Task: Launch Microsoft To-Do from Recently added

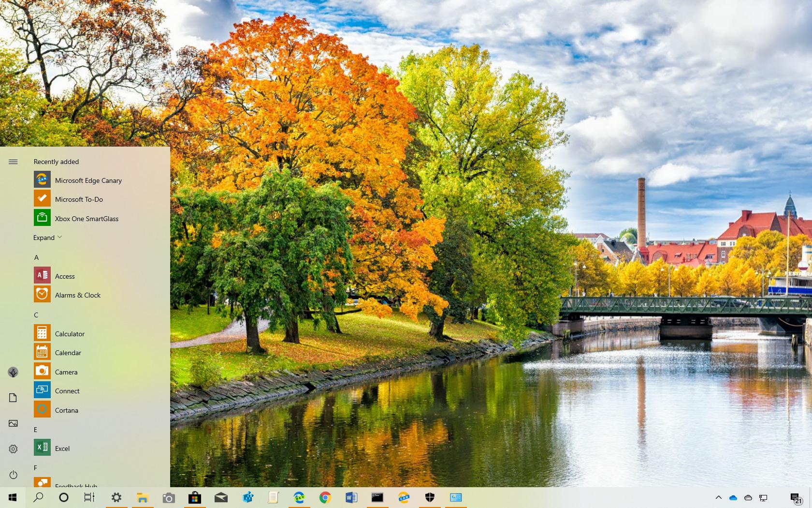Action: pyautogui.click(x=79, y=199)
